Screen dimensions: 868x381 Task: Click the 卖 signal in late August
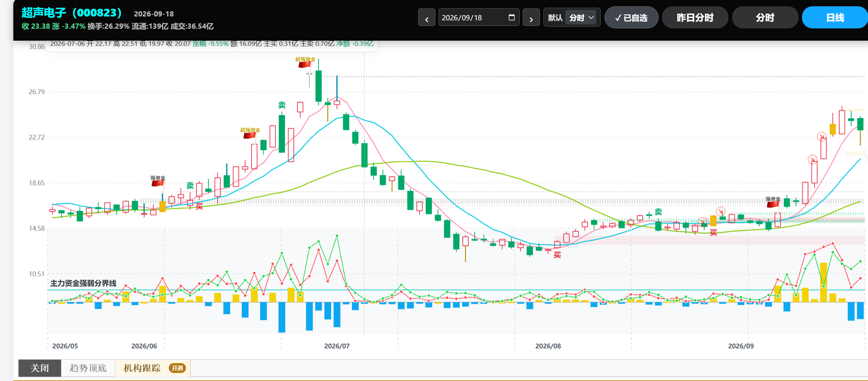(x=658, y=212)
